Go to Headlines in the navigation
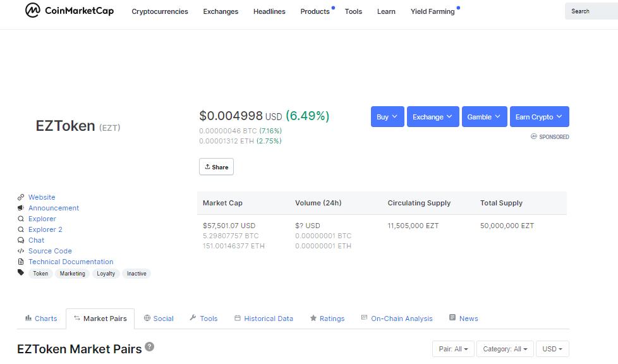 (269, 11)
